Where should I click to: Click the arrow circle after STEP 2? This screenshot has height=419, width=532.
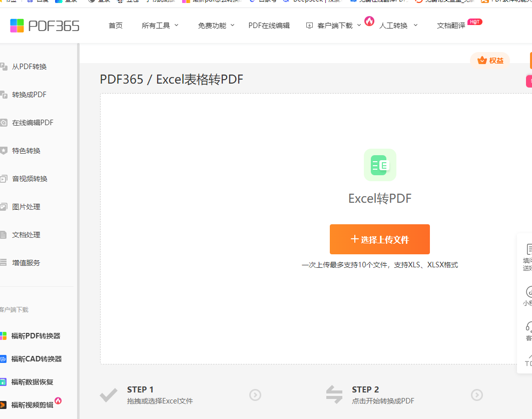tap(476, 395)
